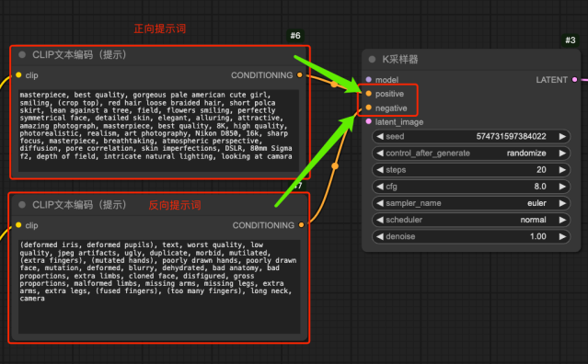Decrease the seed value with left arrow
The width and height of the screenshot is (588, 364).
click(x=380, y=136)
